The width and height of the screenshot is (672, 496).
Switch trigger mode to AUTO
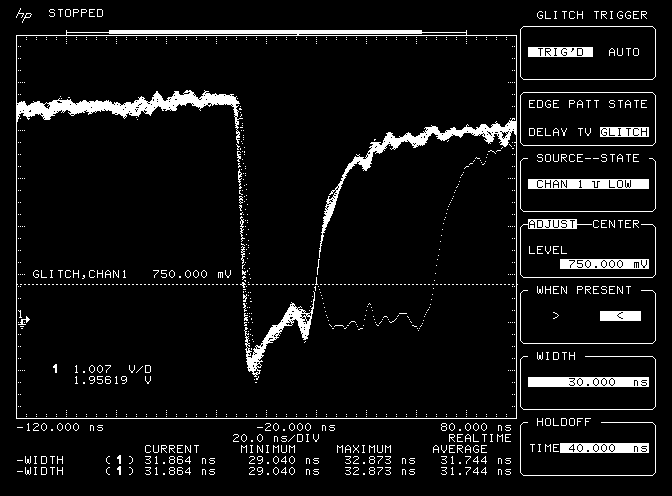[624, 51]
